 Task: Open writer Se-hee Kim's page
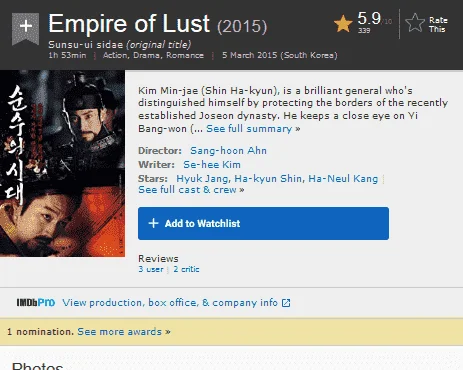pyautogui.click(x=212, y=165)
